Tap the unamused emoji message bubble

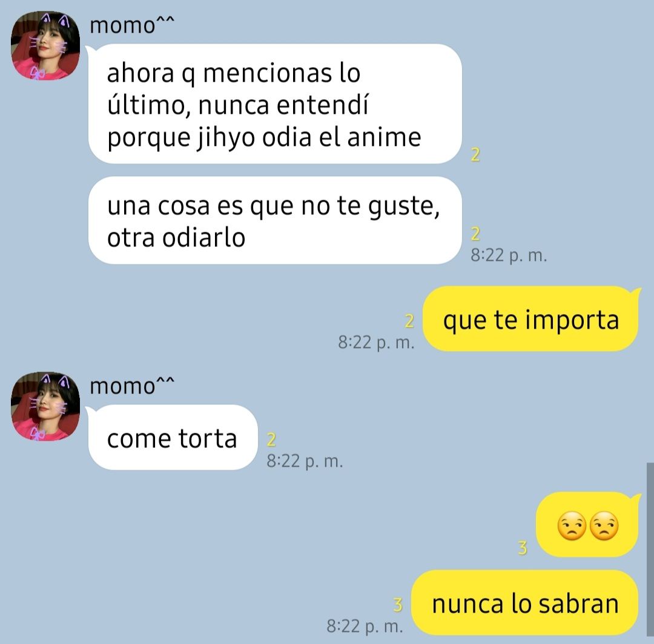pos(587,525)
